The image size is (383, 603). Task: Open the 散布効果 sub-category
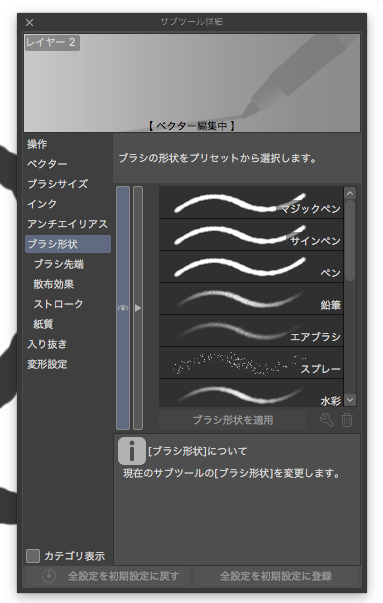53,284
